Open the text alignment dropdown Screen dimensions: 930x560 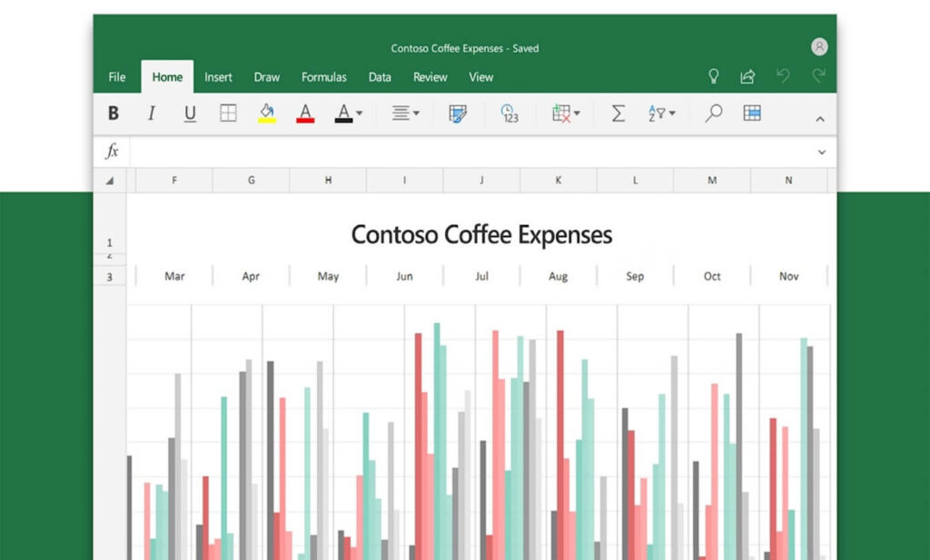[x=405, y=113]
